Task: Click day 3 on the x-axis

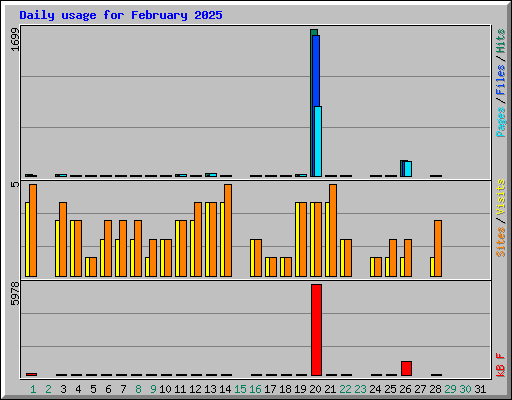Action: coord(63,389)
